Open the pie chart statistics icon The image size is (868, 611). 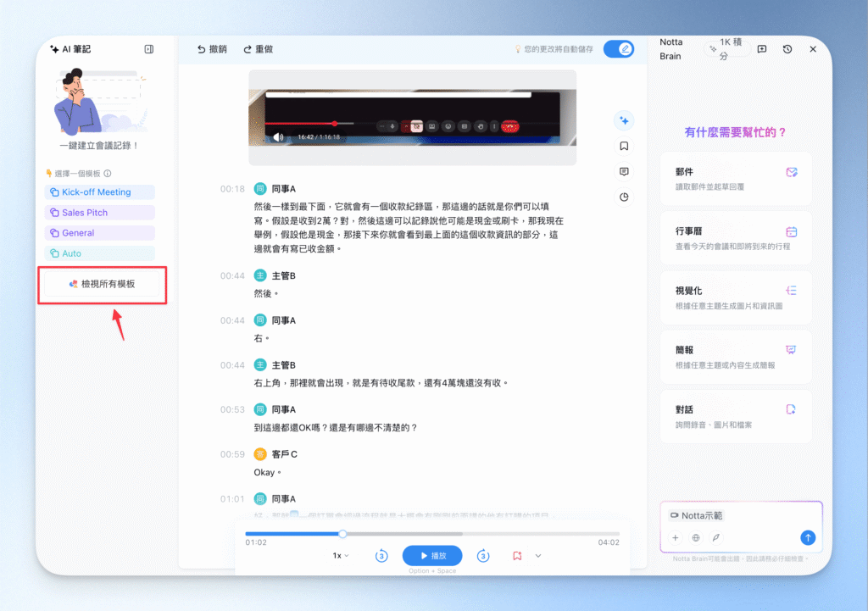click(x=624, y=197)
